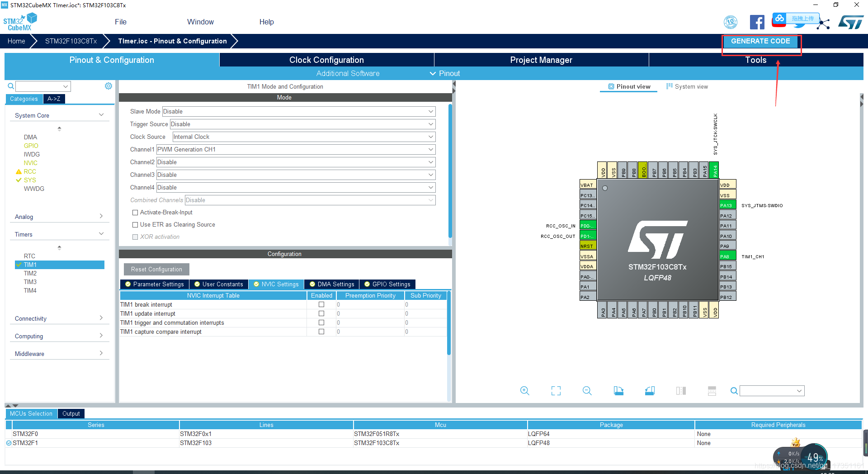Enable the TIM1 break interrupt
868x474 pixels.
tap(321, 304)
